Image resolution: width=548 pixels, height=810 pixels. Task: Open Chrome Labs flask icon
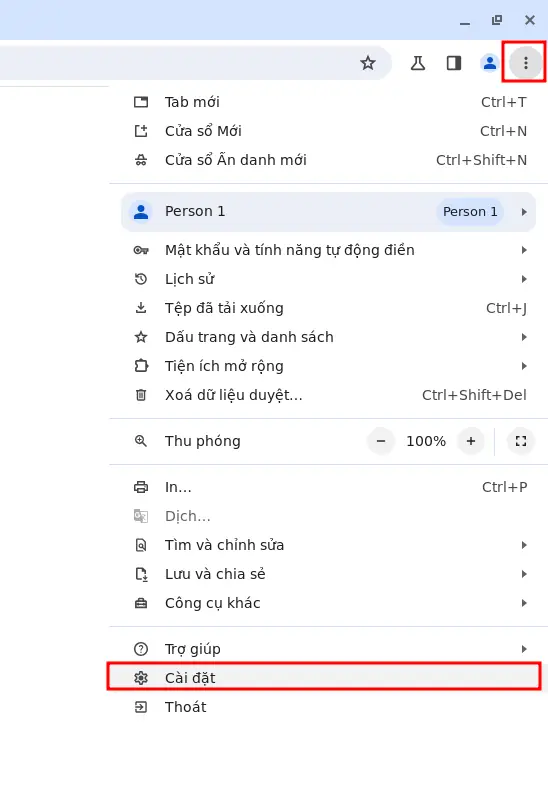[x=417, y=63]
